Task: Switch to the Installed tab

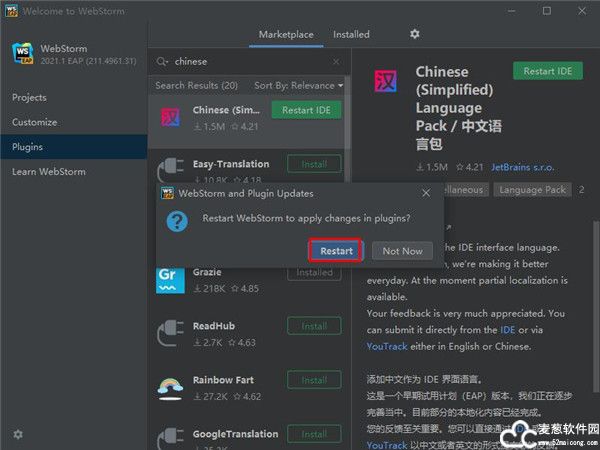Action: (351, 34)
